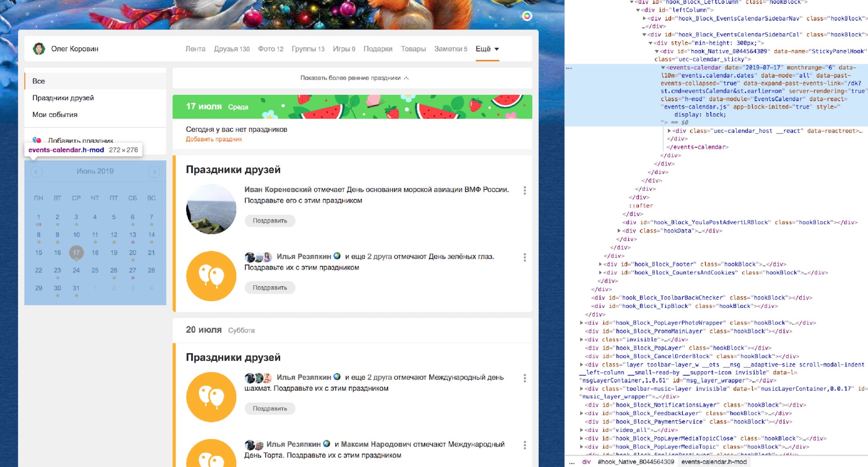Expand the hook_Block_EventsCalendarSidebarNav div in DevTools
868x467 pixels.
click(645, 18)
